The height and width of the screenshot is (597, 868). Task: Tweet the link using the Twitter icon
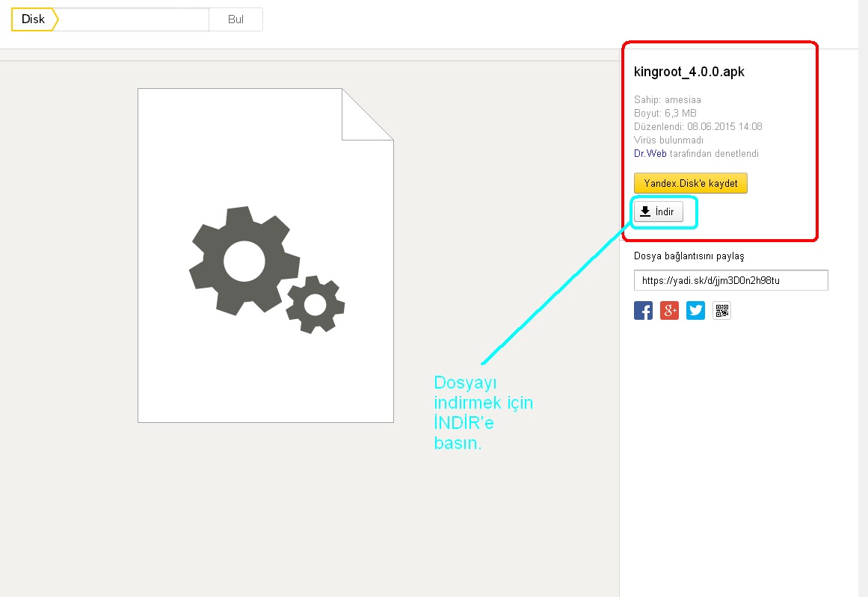pos(695,310)
